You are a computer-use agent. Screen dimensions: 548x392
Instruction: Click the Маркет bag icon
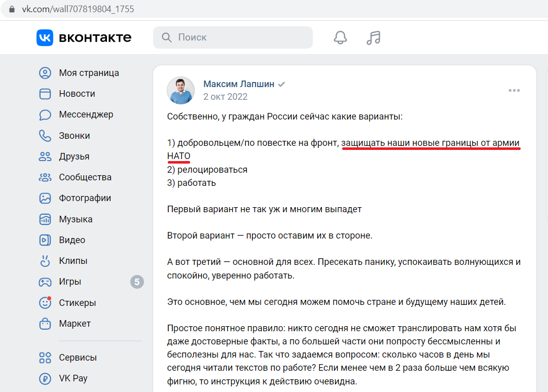tap(45, 324)
